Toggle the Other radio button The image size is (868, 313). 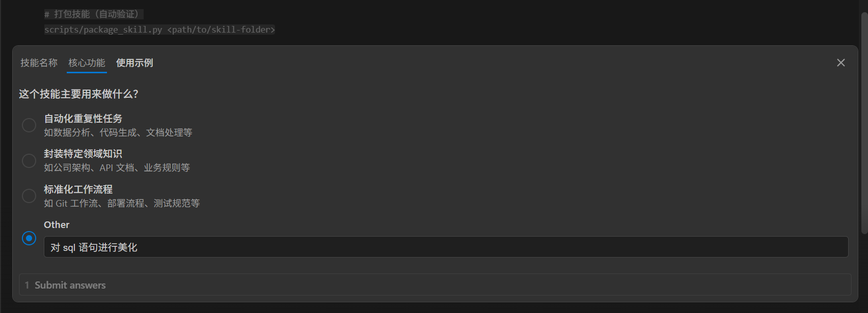29,238
